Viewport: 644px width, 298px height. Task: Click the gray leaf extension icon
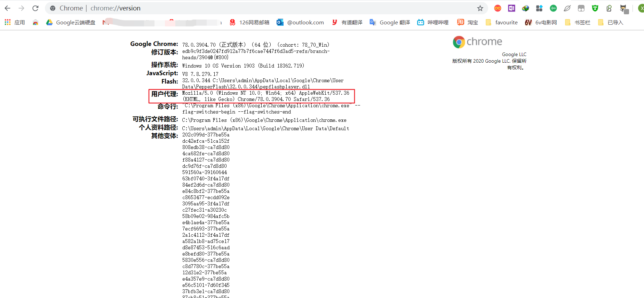pos(567,8)
